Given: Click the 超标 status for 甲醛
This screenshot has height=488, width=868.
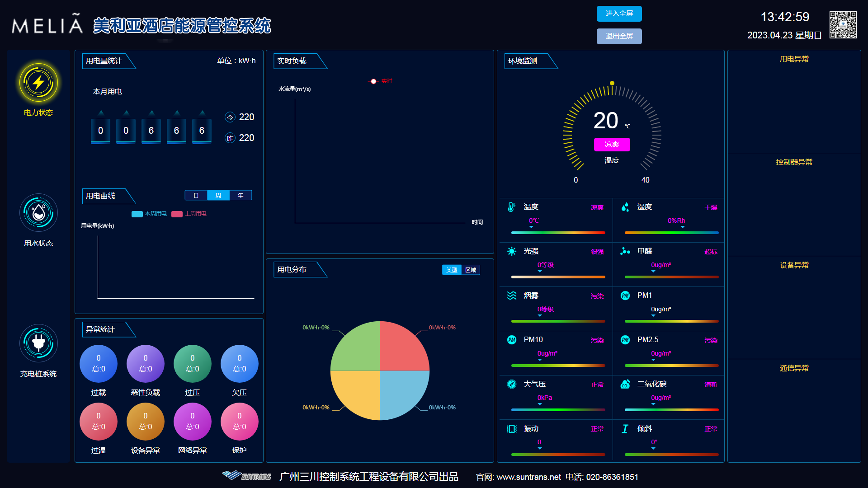Looking at the screenshot, I should (x=711, y=252).
